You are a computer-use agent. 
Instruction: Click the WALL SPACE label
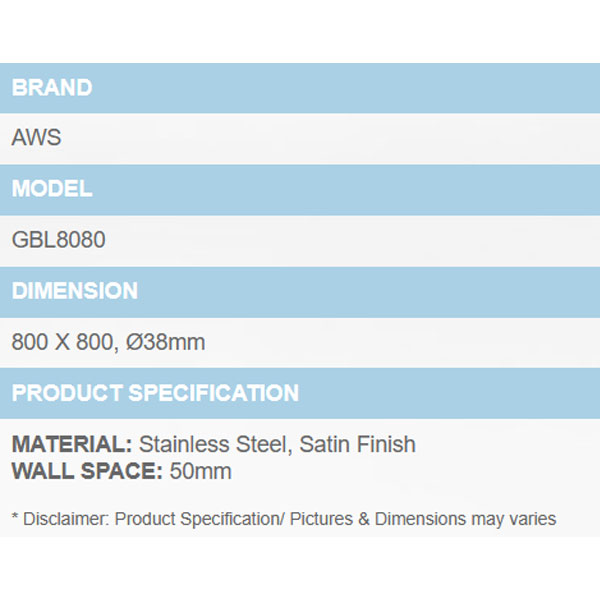click(87, 471)
